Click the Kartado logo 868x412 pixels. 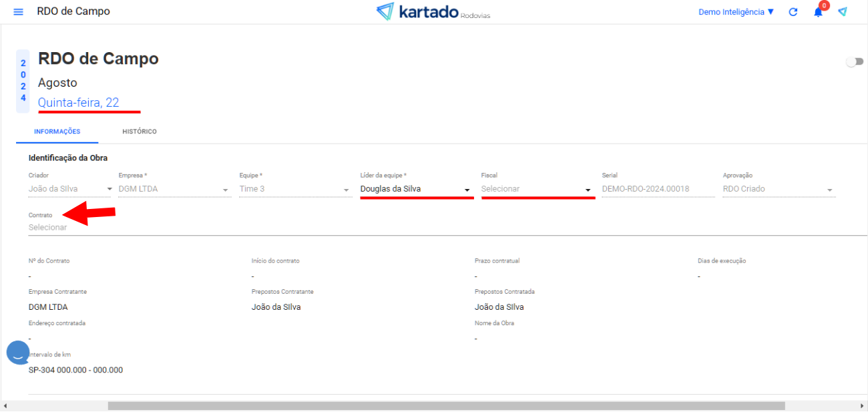pos(433,12)
